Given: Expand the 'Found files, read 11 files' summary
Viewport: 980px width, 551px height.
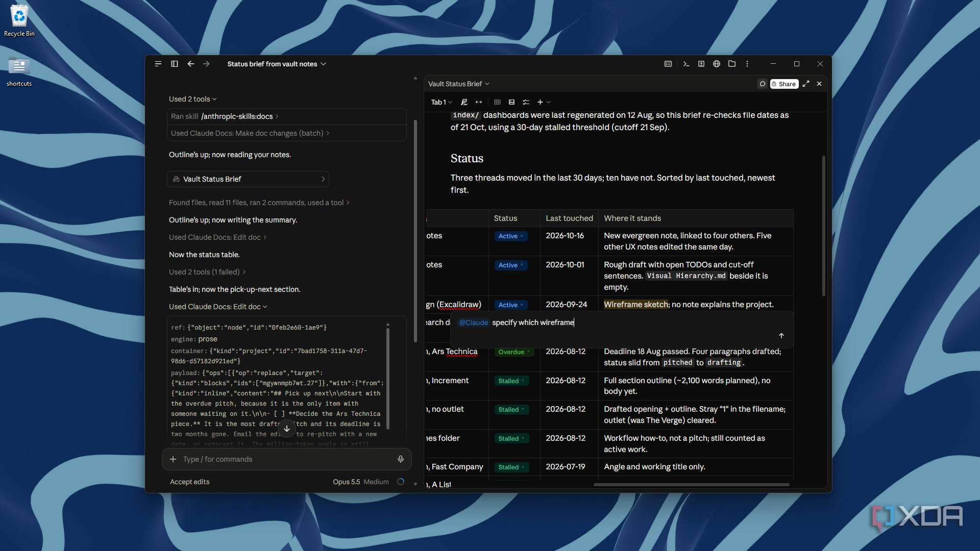Looking at the screenshot, I should click(259, 203).
